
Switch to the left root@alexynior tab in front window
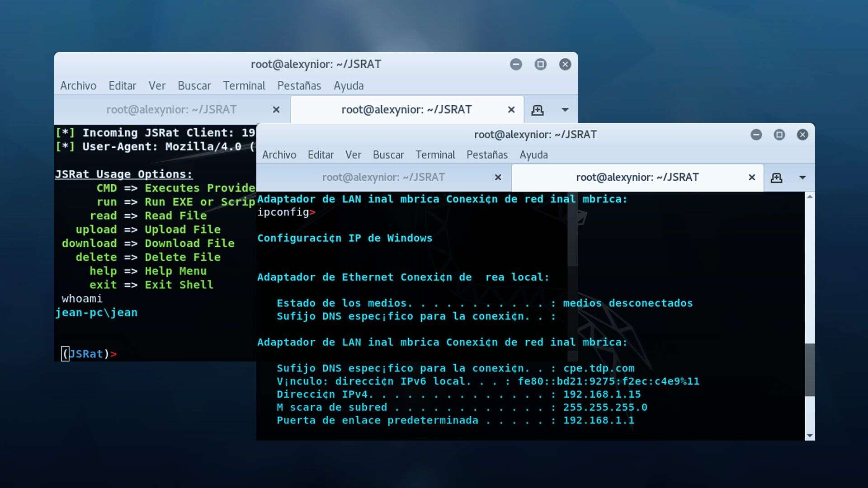point(384,177)
